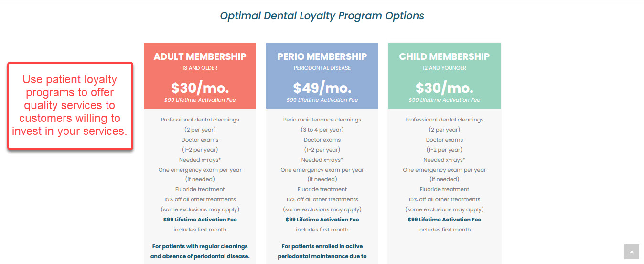Click bold $99 Lifetime Activation Fee under Adult
Screen dimensions: 644x264
pos(200,220)
